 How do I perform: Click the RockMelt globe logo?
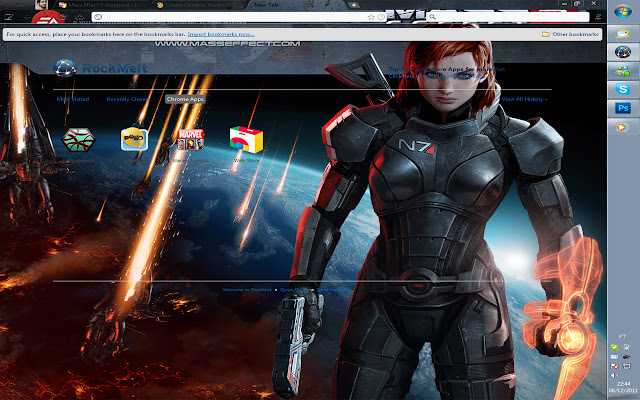[64, 68]
